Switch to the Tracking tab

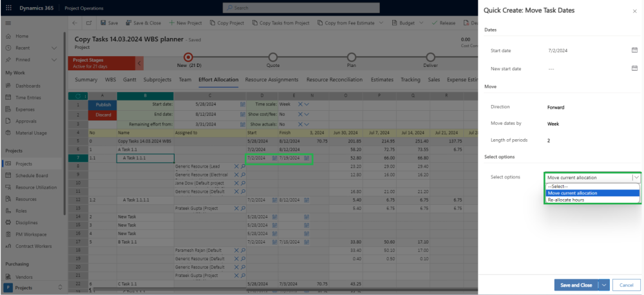click(x=410, y=80)
